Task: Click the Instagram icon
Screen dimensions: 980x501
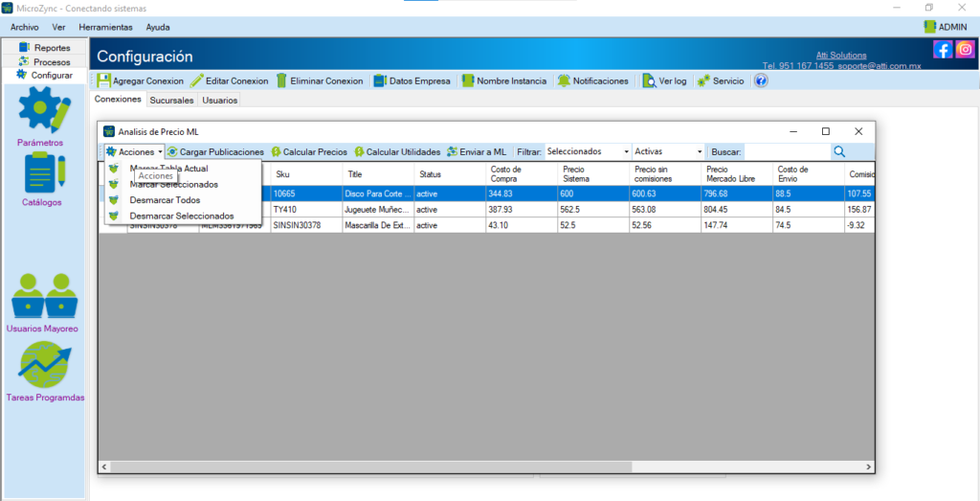Action: point(965,50)
